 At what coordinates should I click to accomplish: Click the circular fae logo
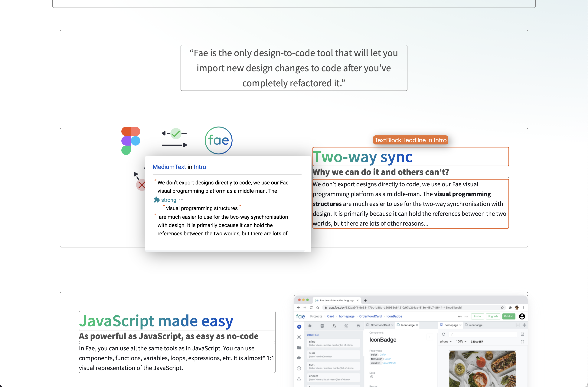pyautogui.click(x=219, y=141)
